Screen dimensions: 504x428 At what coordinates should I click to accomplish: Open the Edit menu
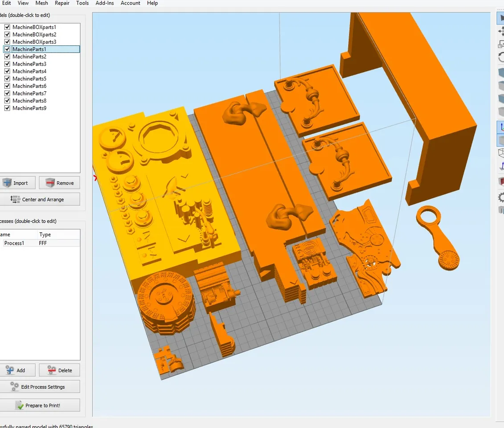(6, 3)
